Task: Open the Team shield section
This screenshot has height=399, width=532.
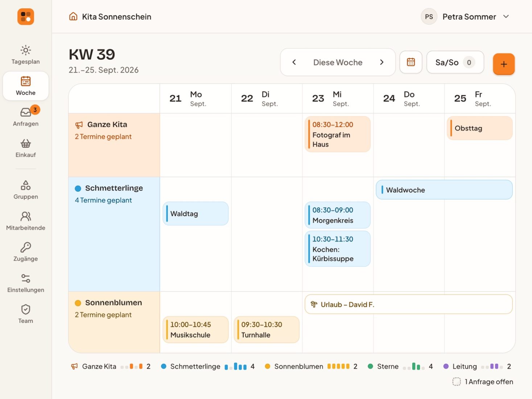Action: [25, 314]
